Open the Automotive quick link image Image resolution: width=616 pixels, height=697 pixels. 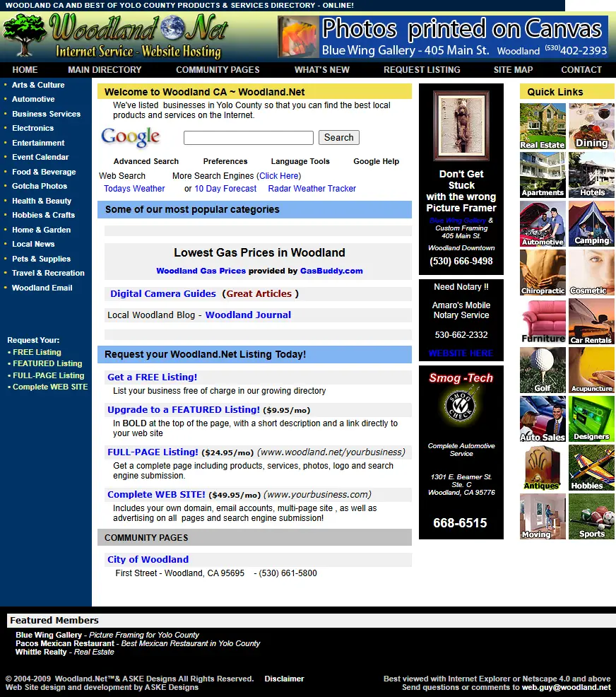(x=543, y=223)
